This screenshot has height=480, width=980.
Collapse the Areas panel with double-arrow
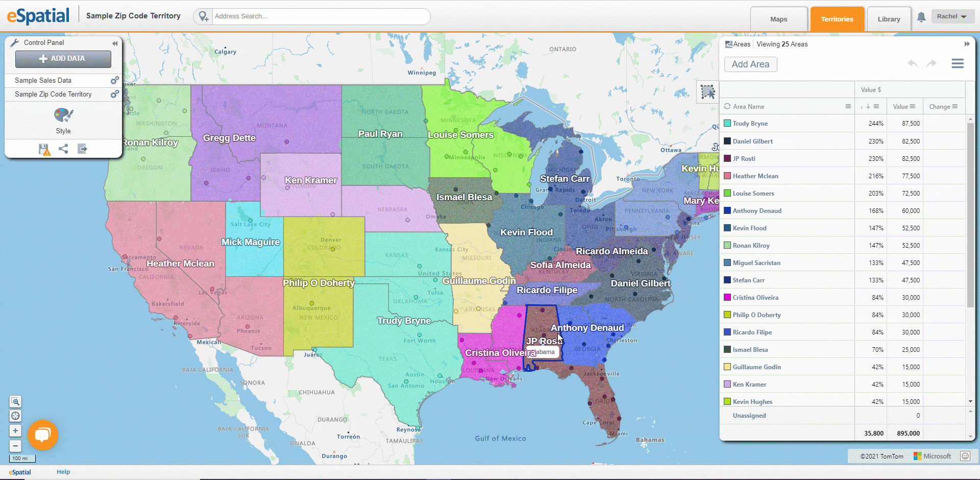[x=967, y=44]
